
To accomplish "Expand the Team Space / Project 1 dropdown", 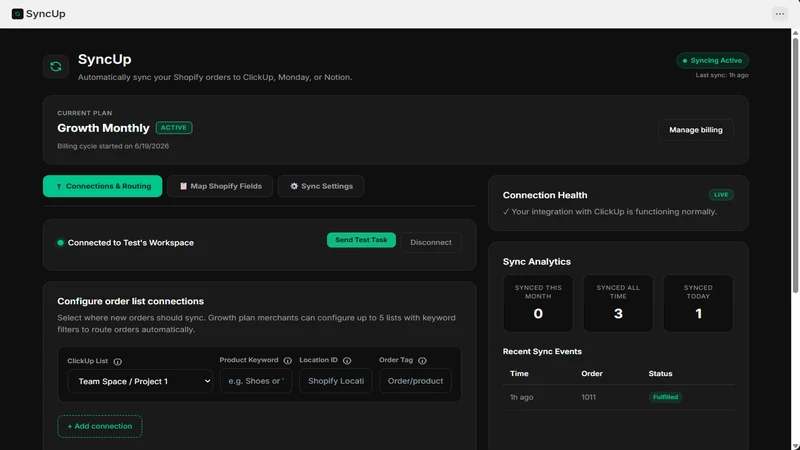I will coord(140,381).
